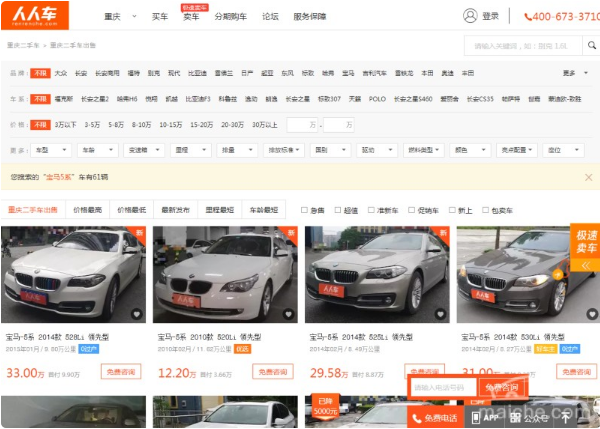
Task: Click the 登录 login link
Action: point(490,16)
